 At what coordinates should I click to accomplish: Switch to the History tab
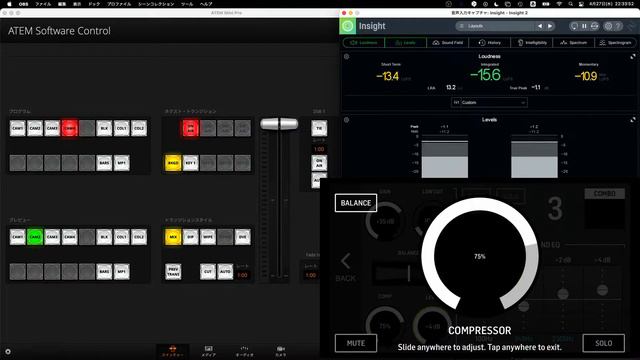click(x=489, y=42)
